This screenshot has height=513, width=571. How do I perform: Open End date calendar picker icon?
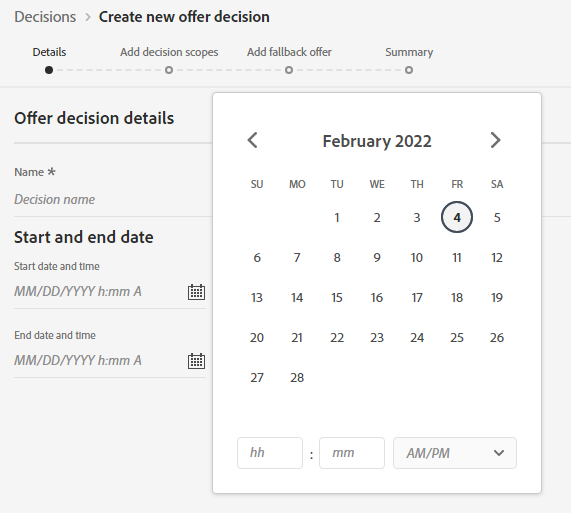pyautogui.click(x=196, y=361)
